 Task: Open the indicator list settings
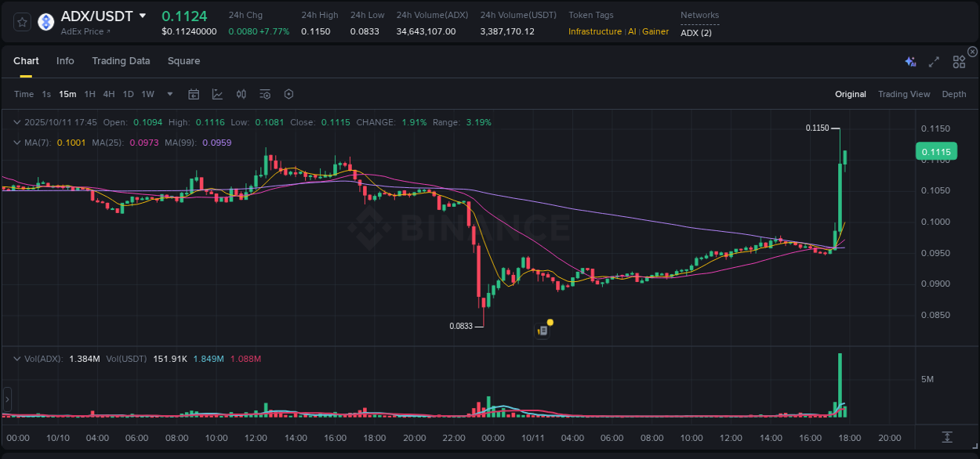[264, 93]
